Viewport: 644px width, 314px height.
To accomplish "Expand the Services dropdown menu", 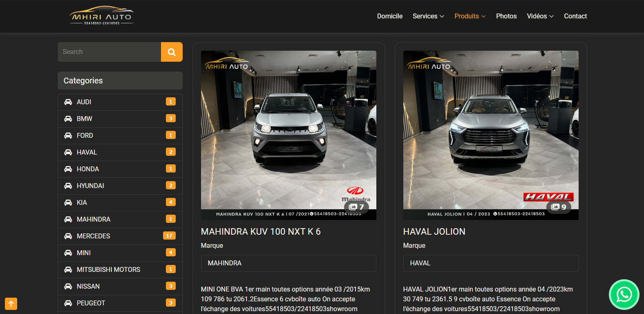I will point(428,16).
